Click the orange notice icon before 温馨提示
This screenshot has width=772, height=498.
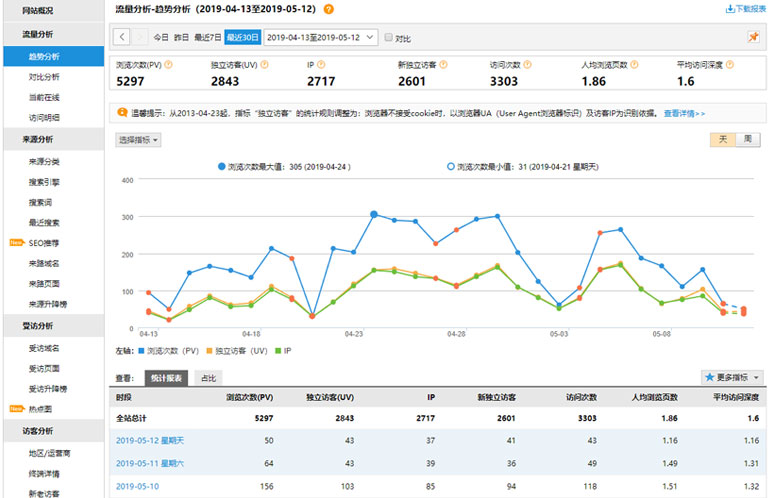click(x=123, y=113)
